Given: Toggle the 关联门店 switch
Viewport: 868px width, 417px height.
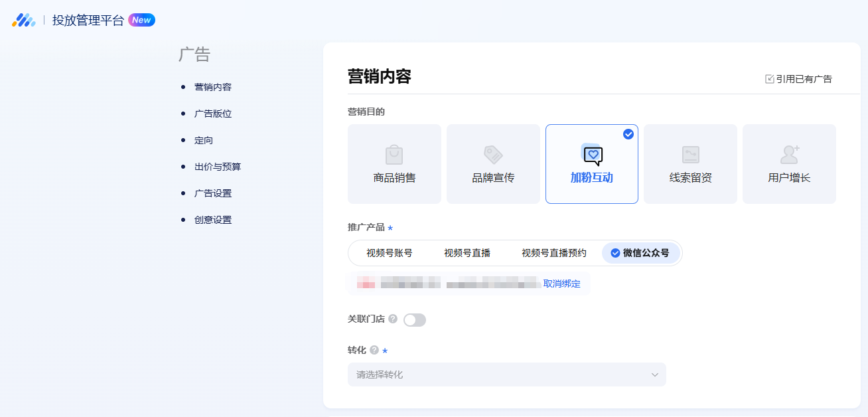Looking at the screenshot, I should click(x=415, y=320).
